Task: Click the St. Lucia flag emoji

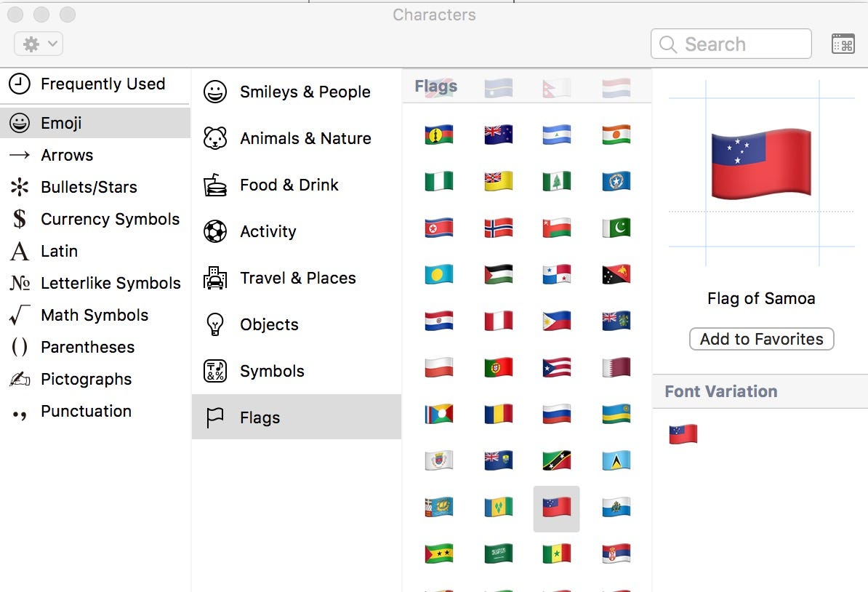Action: coord(616,460)
